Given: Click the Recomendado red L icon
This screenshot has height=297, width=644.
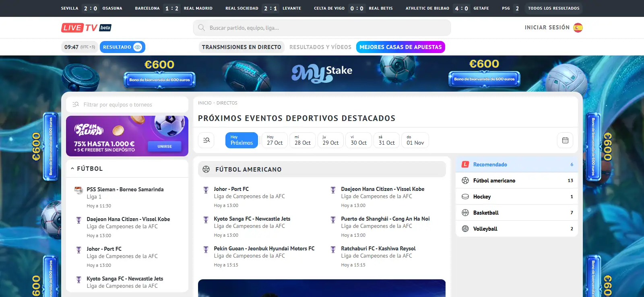Looking at the screenshot, I should pos(465,164).
